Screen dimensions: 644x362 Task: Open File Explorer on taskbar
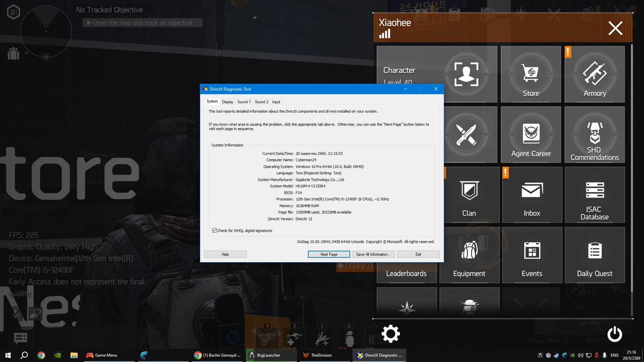(x=74, y=355)
